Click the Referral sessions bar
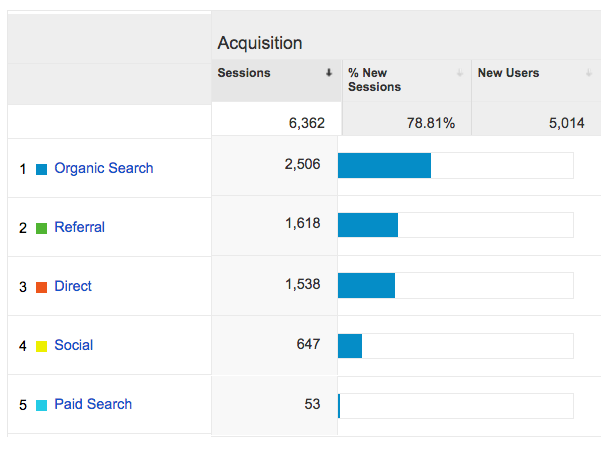Screen dimensions: 601x453 tap(368, 225)
